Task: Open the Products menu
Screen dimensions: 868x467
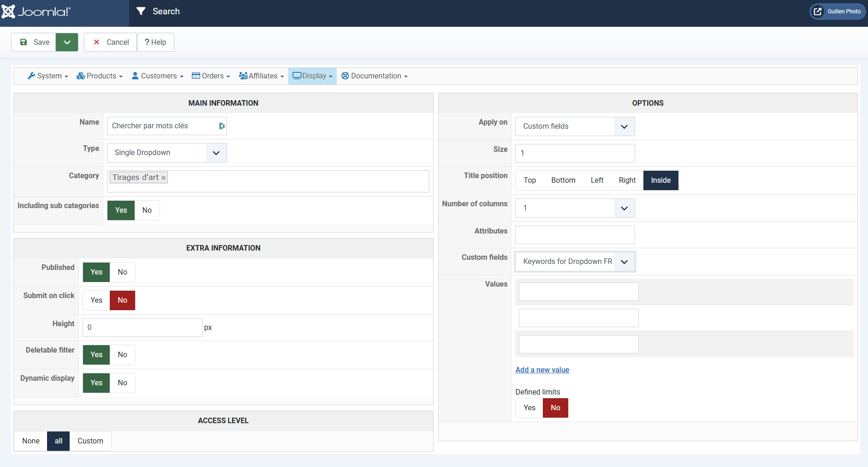Action: (100, 76)
